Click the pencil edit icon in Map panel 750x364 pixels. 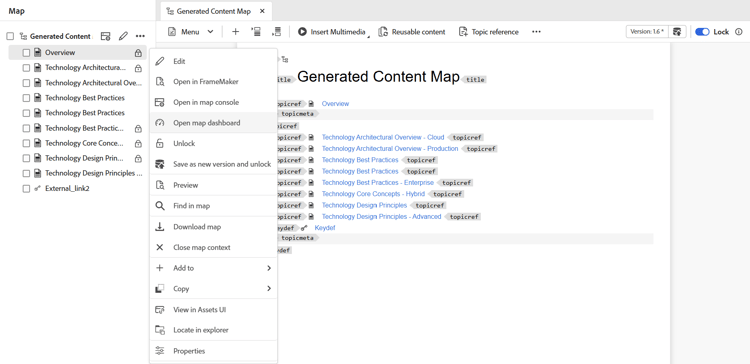pyautogui.click(x=123, y=36)
